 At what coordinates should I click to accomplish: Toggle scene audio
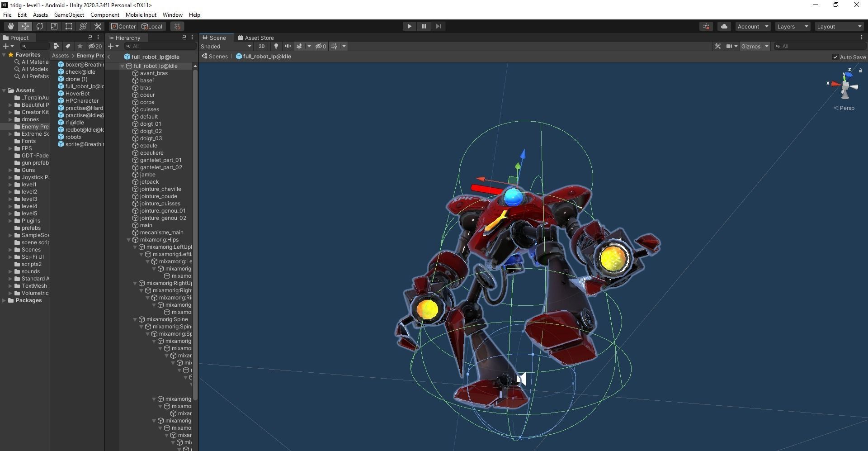[x=288, y=46]
